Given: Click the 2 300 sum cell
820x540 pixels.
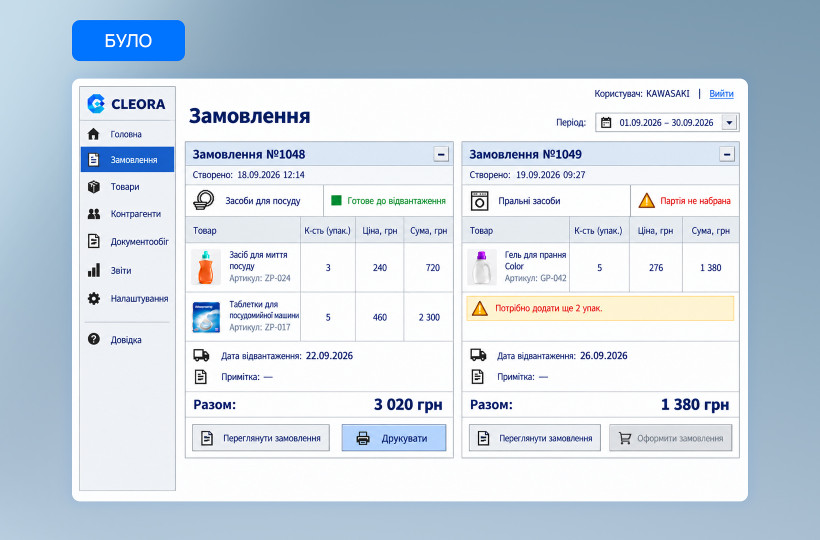Looking at the screenshot, I should click(x=429, y=317).
